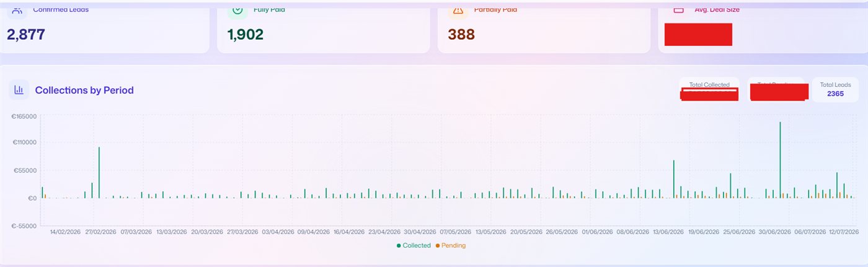Click the warning triangle icon on Partially Paid card
This screenshot has width=868, height=267.
[458, 10]
